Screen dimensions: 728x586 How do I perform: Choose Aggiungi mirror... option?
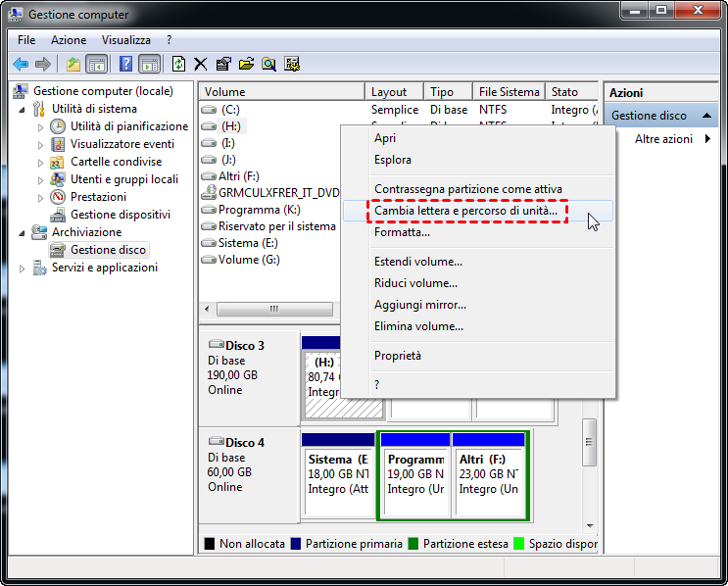point(478,305)
